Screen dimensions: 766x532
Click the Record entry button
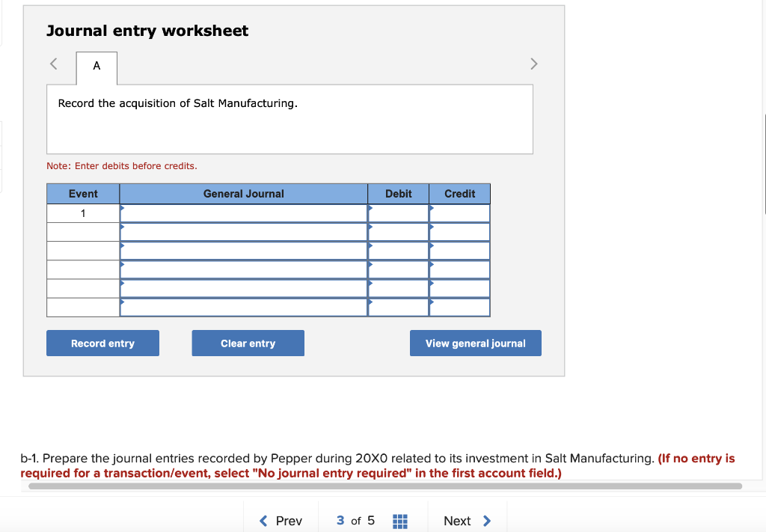tap(102, 343)
